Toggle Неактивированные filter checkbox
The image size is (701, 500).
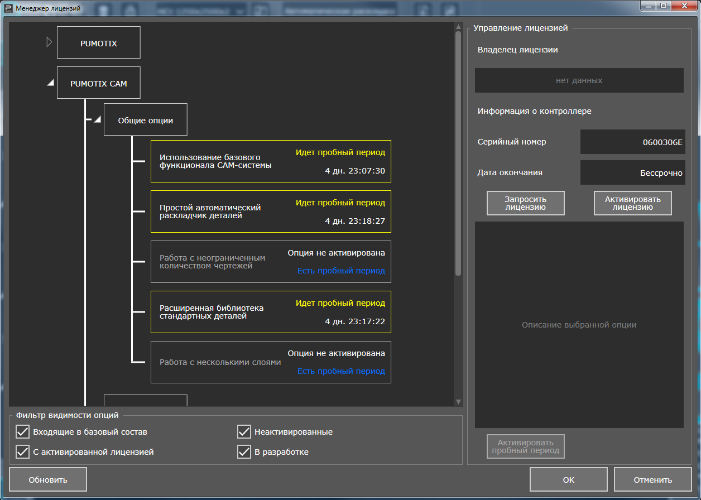pos(244,432)
